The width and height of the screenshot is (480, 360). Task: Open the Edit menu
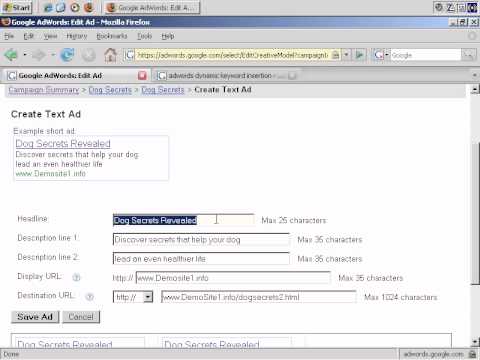pos(29,36)
